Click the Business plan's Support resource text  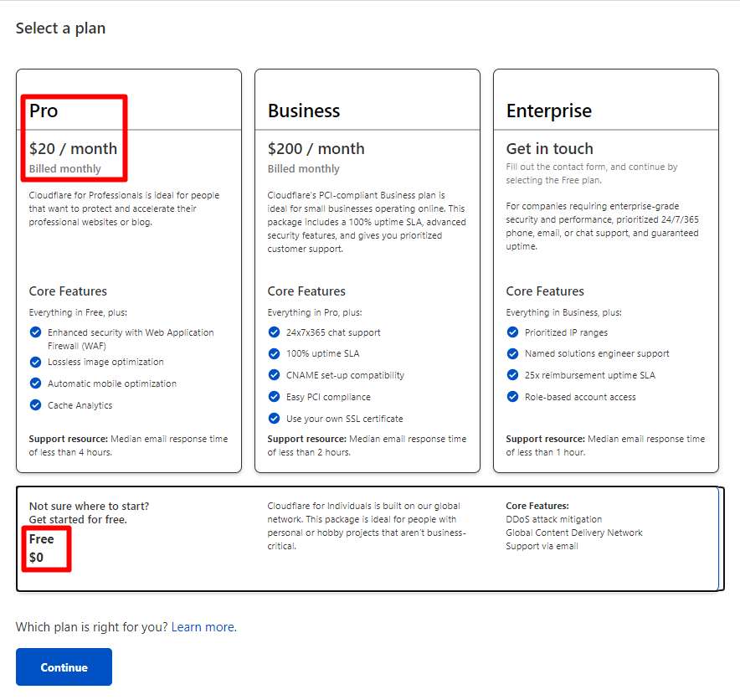pos(367,445)
